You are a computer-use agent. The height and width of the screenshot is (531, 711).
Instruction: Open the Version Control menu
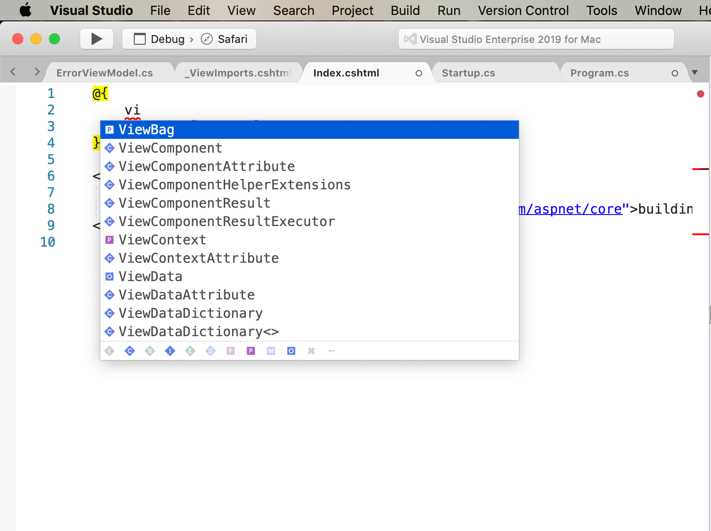click(523, 10)
